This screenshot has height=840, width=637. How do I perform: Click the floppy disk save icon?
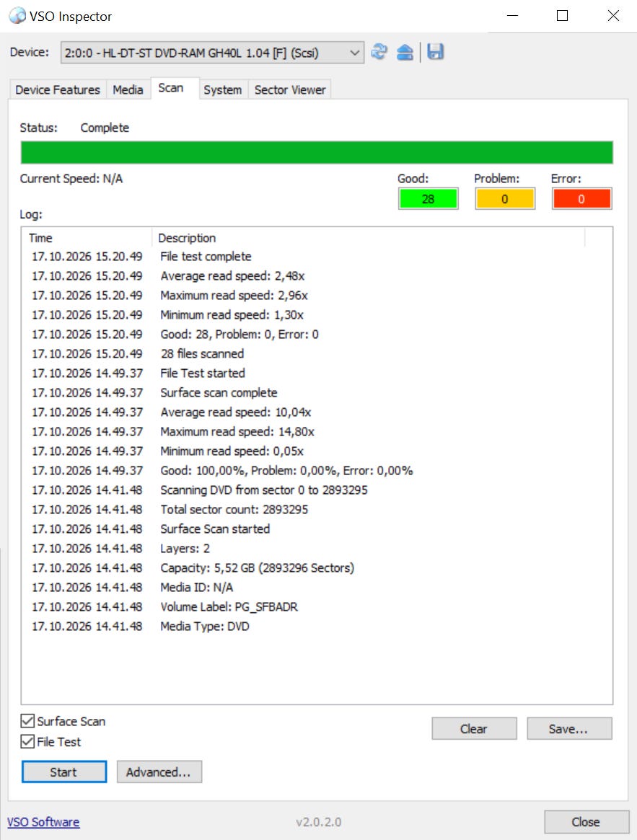click(435, 52)
